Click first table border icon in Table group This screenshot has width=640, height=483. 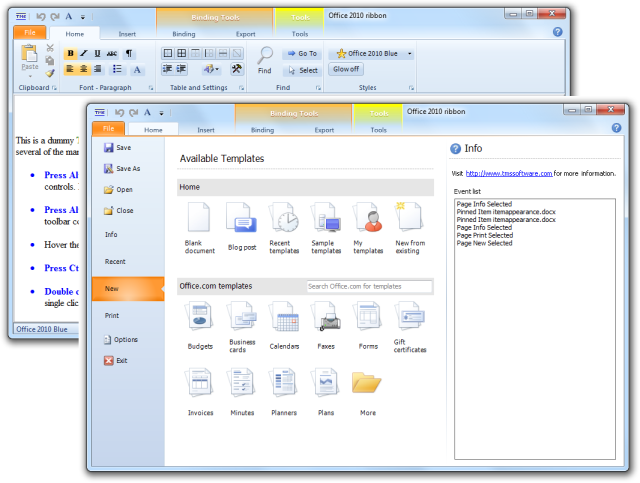click(x=168, y=53)
